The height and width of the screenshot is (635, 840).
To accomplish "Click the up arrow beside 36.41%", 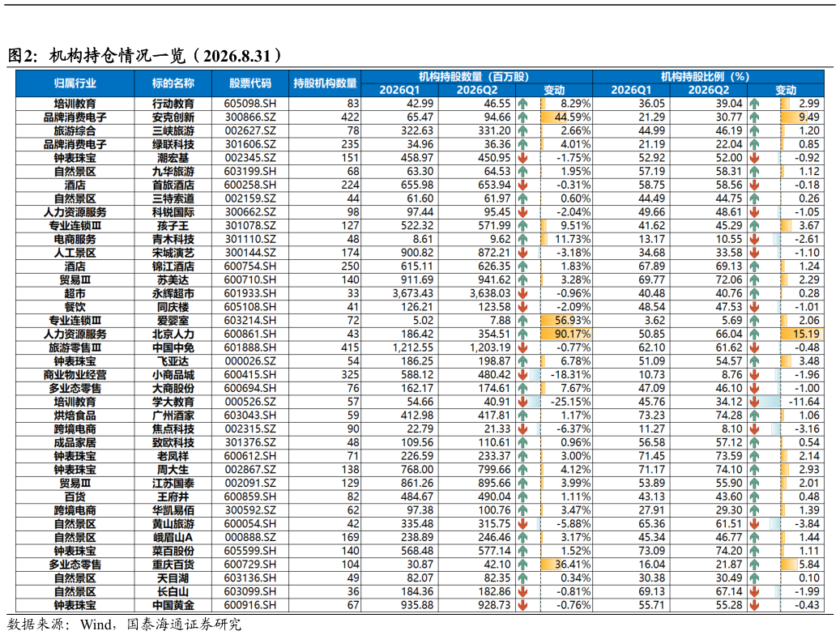I will pyautogui.click(x=522, y=565).
